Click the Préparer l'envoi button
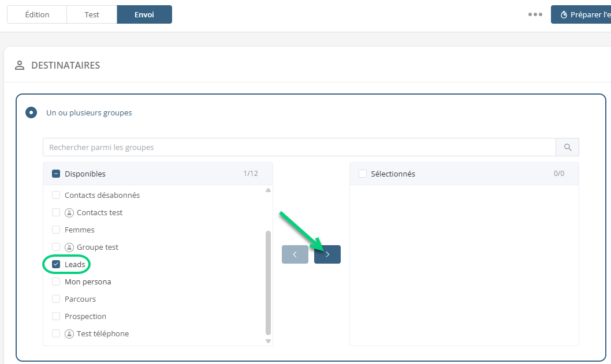Screen dimensions: 611x364 pyautogui.click(x=581, y=14)
